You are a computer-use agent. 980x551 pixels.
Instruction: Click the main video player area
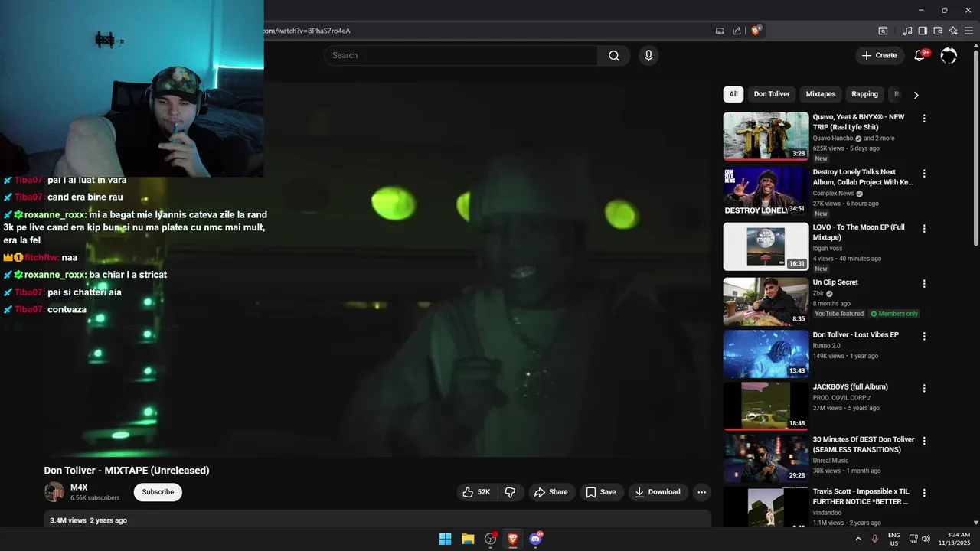point(377,269)
